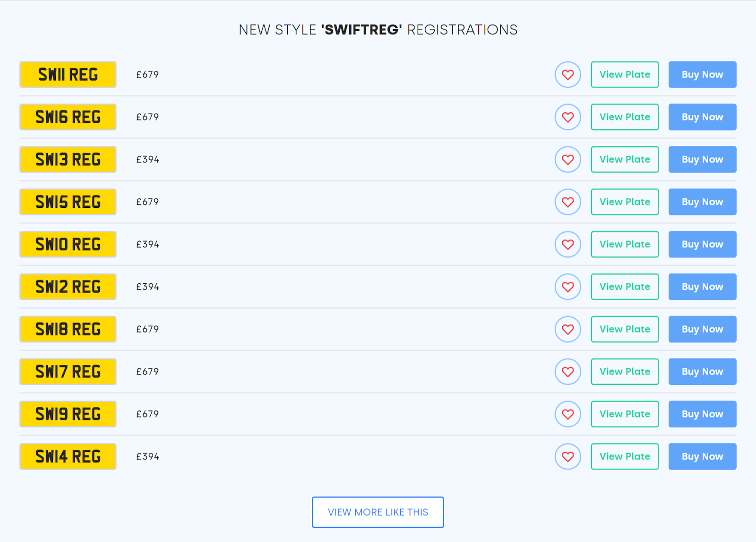Buy Now on the SW17 REG row
The image size is (756, 542).
[x=702, y=372]
